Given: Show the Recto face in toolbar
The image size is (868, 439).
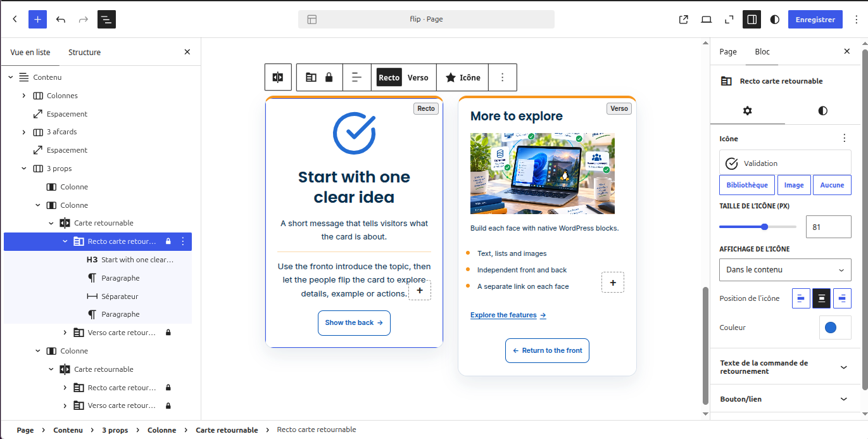Looking at the screenshot, I should coord(389,77).
